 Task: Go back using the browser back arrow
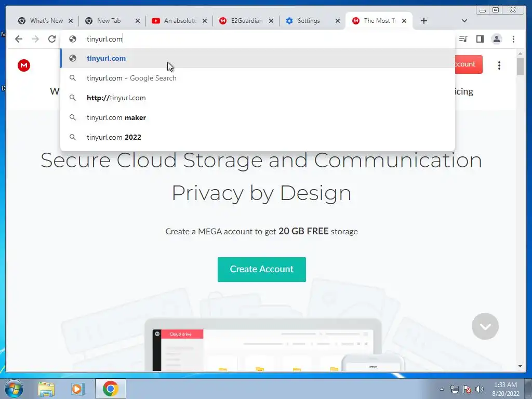point(19,39)
